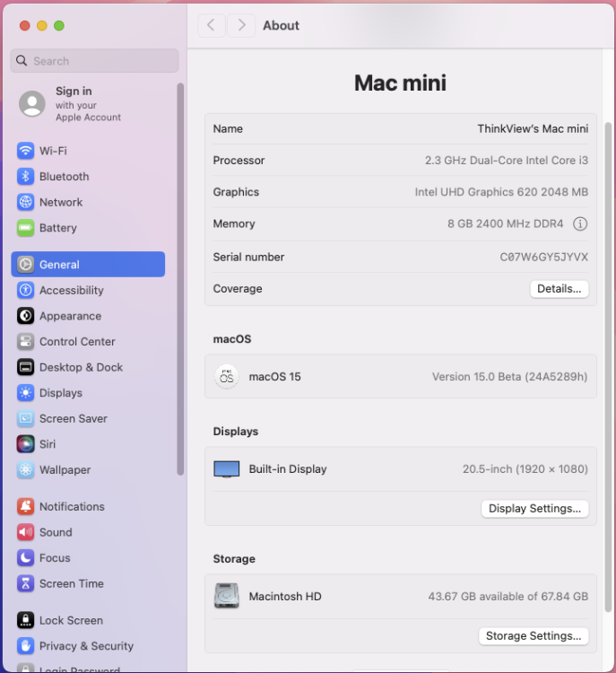Click the About pane vertical scrollbar
This screenshot has width=616, height=673.
[608, 367]
